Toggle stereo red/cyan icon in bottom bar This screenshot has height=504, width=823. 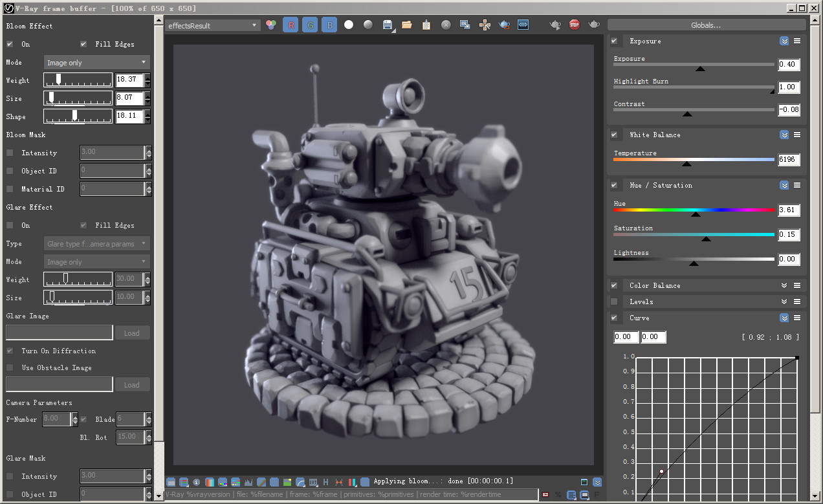pyautogui.click(x=353, y=482)
